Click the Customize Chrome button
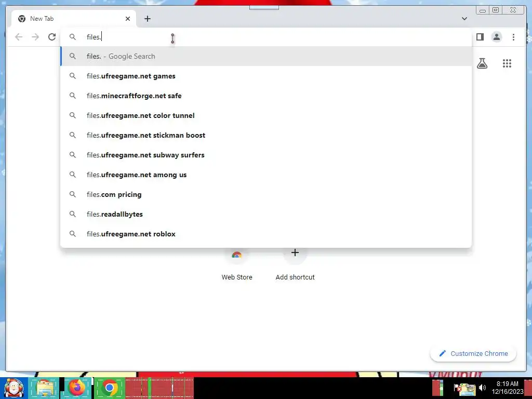 [473, 353]
